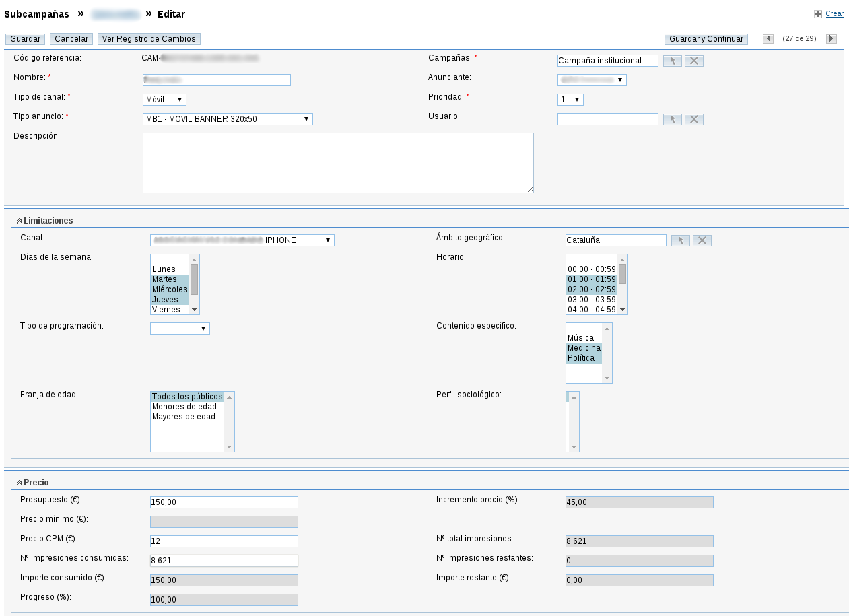Clear Campaña institucional using the X icon
Viewport: 849px width, 616px height.
[693, 61]
